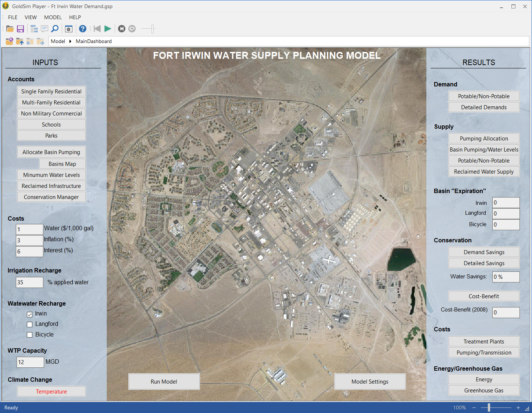Click Irrigation Recharge percent field
This screenshot has width=532, height=413.
pyautogui.click(x=29, y=282)
